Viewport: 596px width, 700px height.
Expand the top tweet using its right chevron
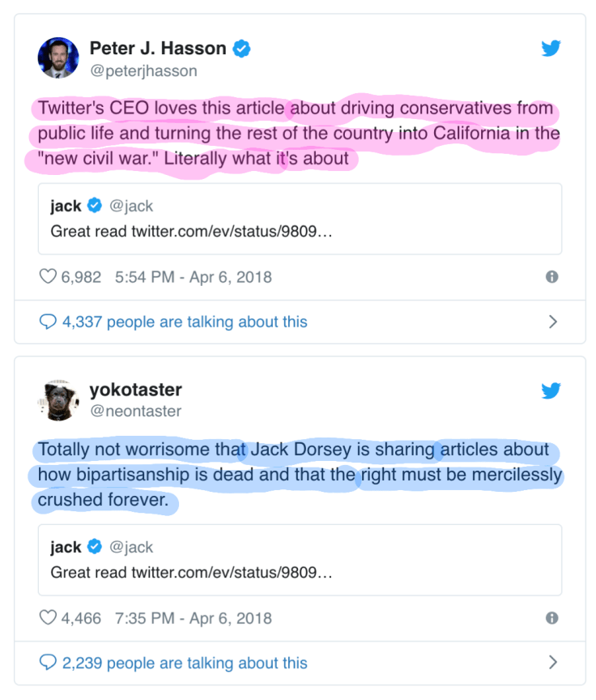point(553,321)
